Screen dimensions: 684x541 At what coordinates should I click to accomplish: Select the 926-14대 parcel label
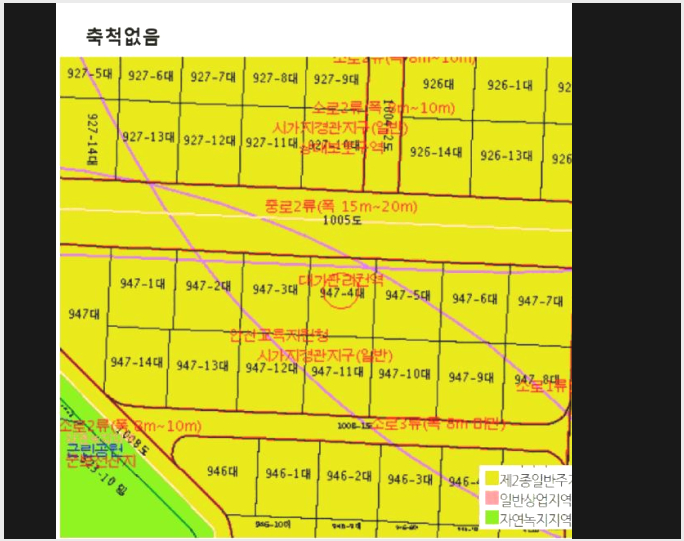click(x=436, y=152)
